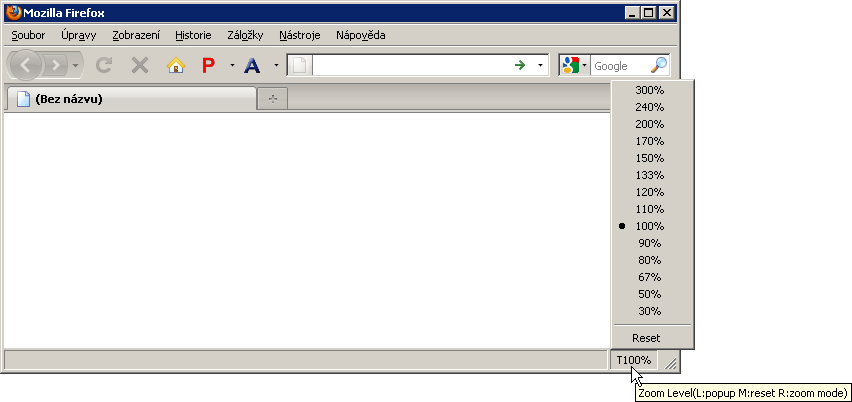Click the green Go arrow
Viewport: 852px width, 402px height.
point(520,66)
